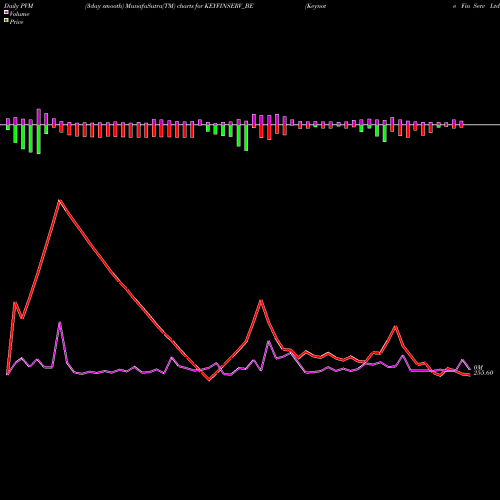
Task: Click the 0M volume value label
Action: (478, 367)
